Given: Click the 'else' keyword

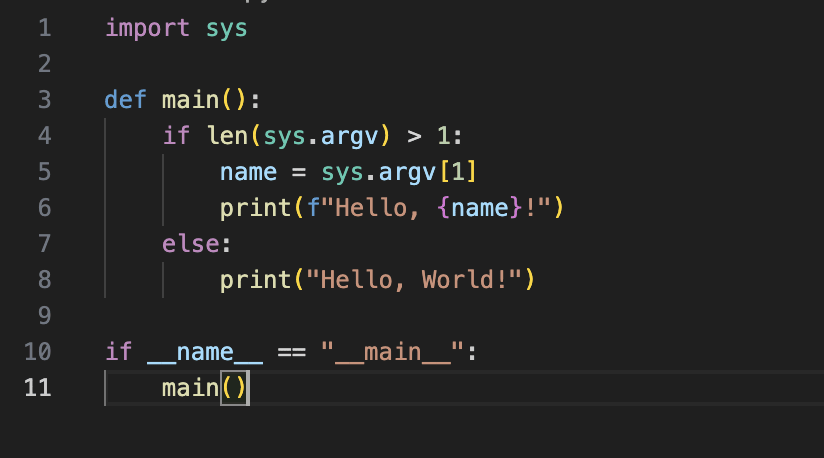Looking at the screenshot, I should tap(191, 244).
